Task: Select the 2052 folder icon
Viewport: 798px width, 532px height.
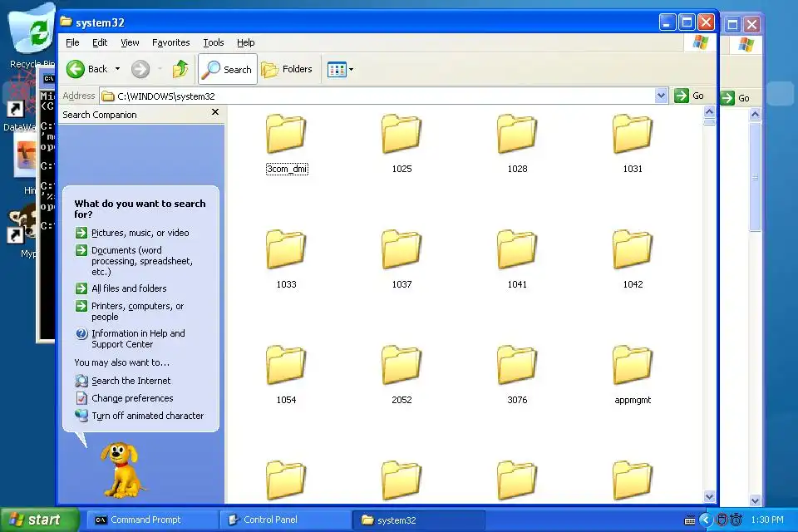Action: click(401, 365)
